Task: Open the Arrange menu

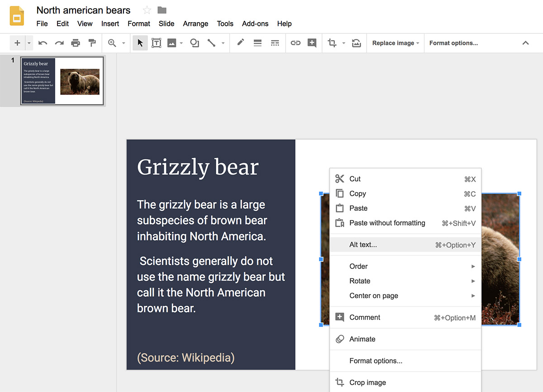Action: [x=195, y=24]
